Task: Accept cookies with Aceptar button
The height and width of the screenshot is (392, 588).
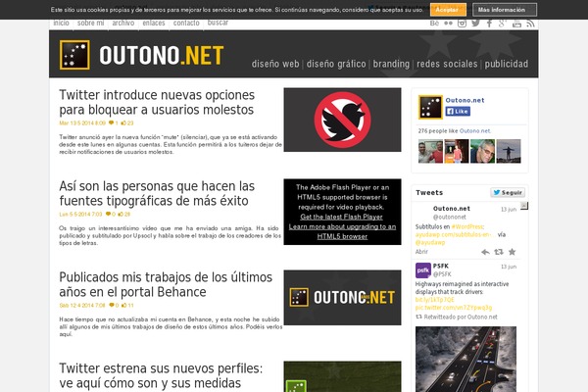Action: pyautogui.click(x=448, y=10)
